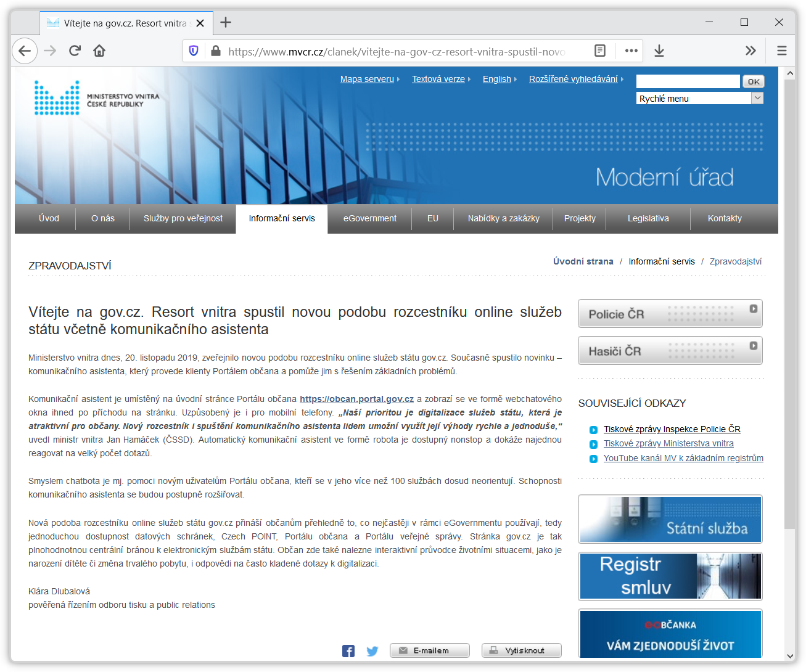Viewport: 806px width, 672px height.
Task: Click the scrollbar down arrow
Action: point(789,656)
